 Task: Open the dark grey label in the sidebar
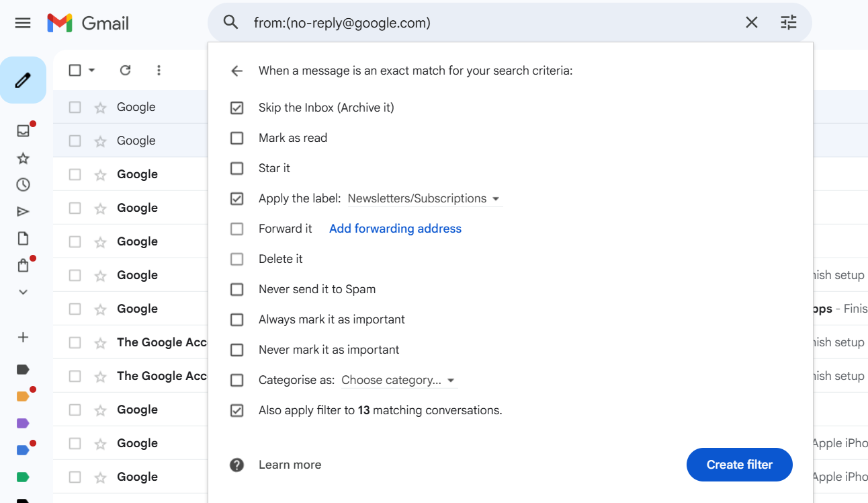point(23,369)
